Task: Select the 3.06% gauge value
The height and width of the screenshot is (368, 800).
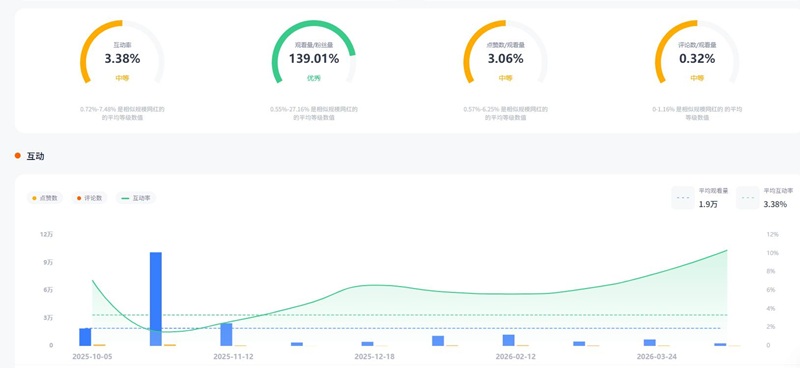Action: 506,59
